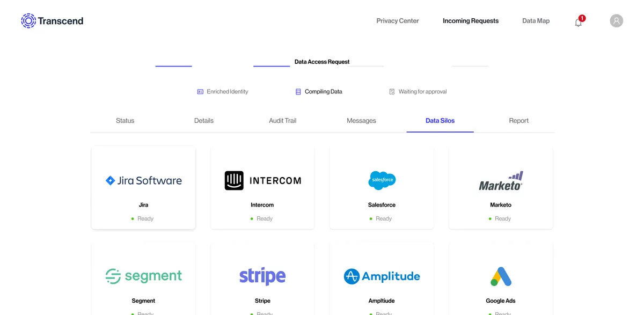Screen dimensions: 644x315
Task: Select the Enriched Identity step
Action: pos(223,92)
